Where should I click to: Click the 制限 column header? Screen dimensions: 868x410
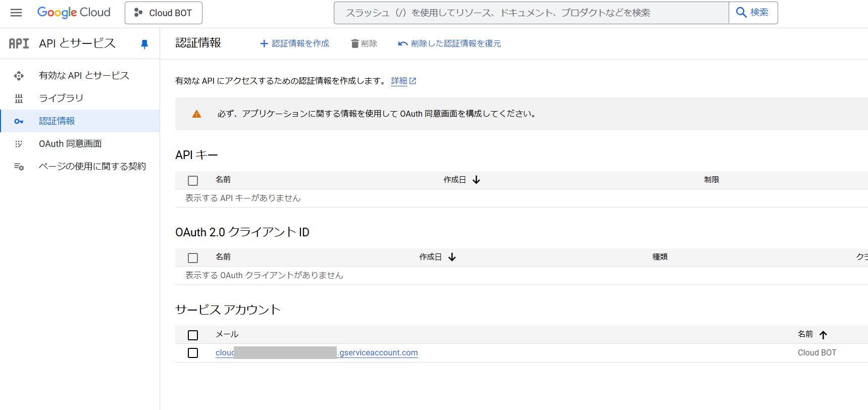click(x=711, y=180)
